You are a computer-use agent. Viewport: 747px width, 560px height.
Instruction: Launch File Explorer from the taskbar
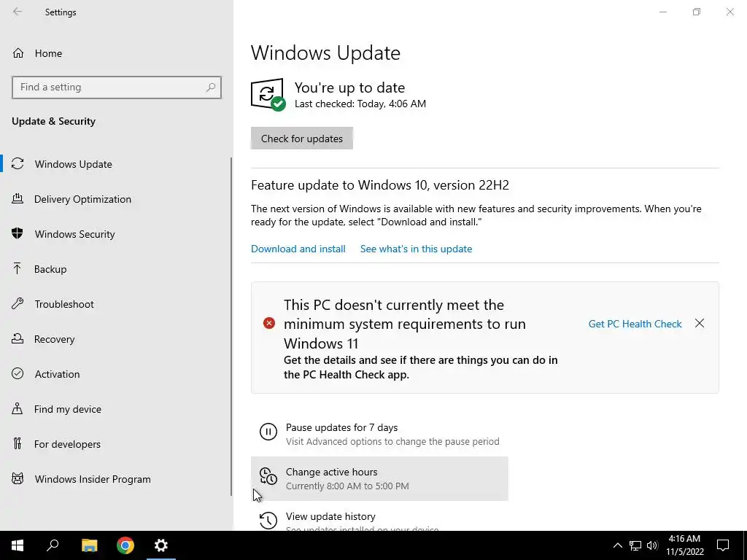pos(89,545)
